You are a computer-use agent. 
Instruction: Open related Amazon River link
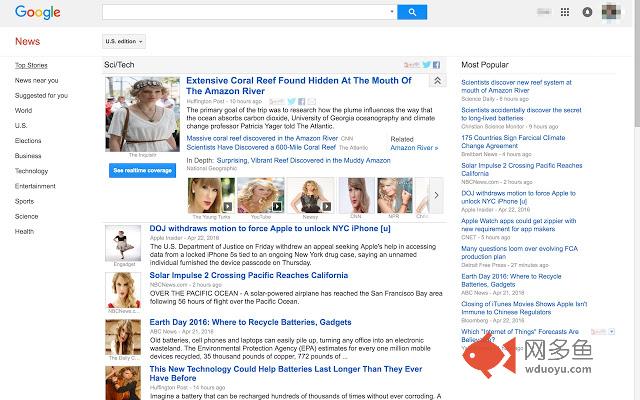[x=414, y=148]
